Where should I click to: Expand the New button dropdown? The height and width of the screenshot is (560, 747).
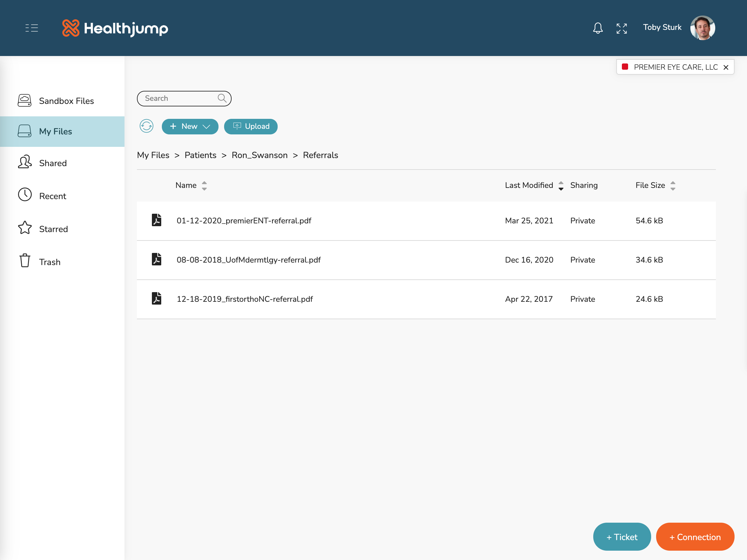(x=206, y=127)
